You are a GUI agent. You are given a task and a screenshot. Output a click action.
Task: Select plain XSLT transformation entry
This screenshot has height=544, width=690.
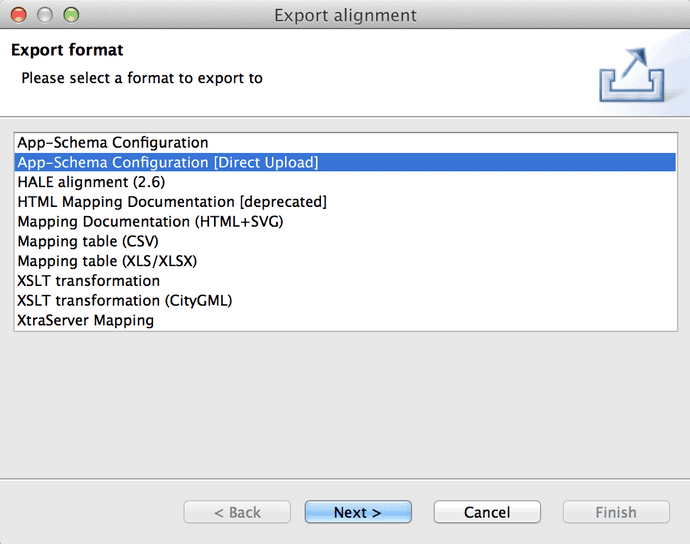click(x=345, y=281)
